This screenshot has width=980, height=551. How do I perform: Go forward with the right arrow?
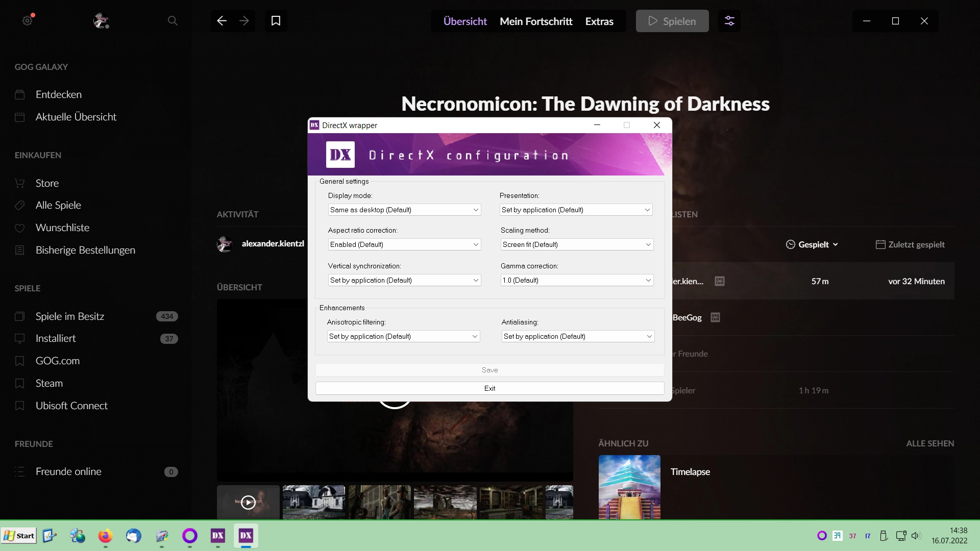pos(244,21)
